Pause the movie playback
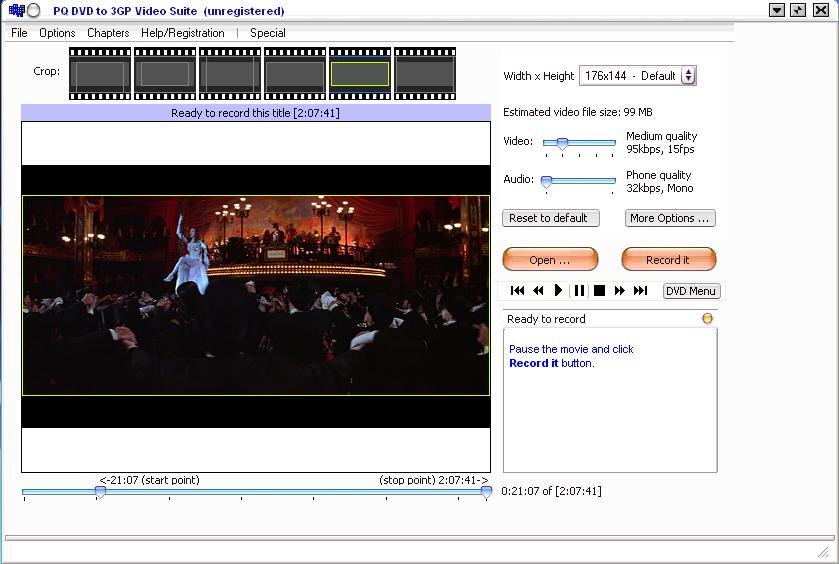 579,291
